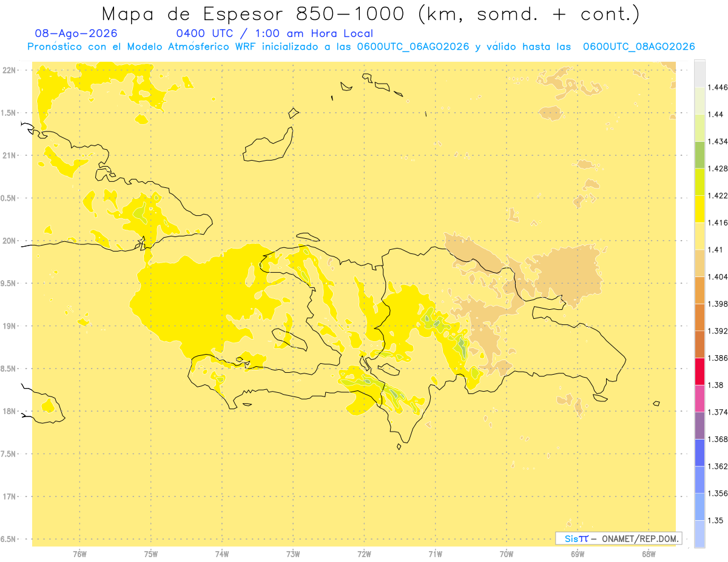Select the blue colorbar segment between 1.368 and 1.362
Viewport: 728px width, 562px height.
699,453
